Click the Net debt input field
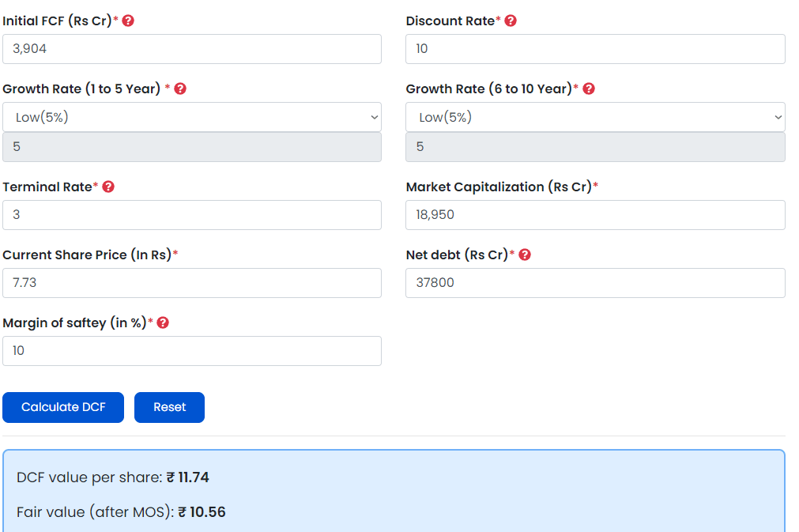The height and width of the screenshot is (532, 799). [x=595, y=283]
